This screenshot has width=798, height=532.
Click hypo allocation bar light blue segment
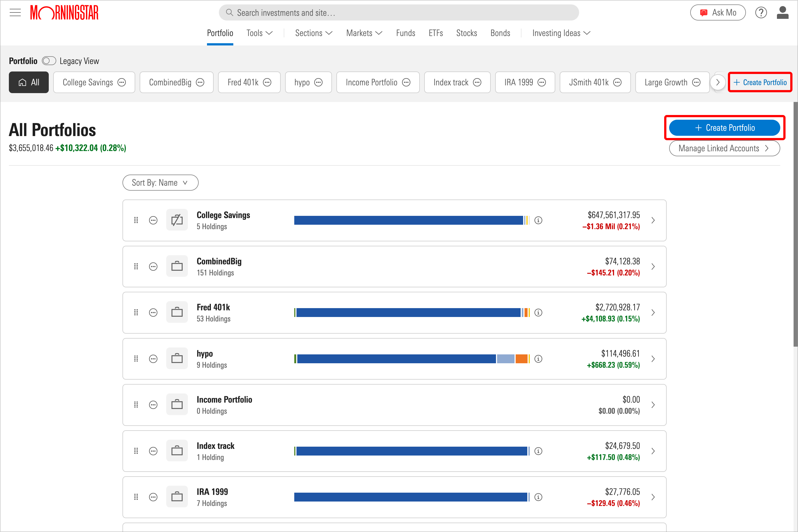(506, 359)
